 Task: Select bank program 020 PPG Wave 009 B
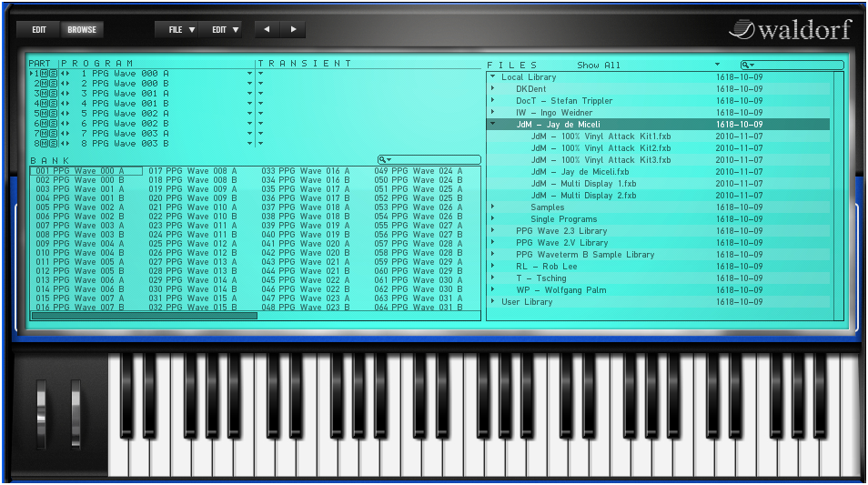193,198
